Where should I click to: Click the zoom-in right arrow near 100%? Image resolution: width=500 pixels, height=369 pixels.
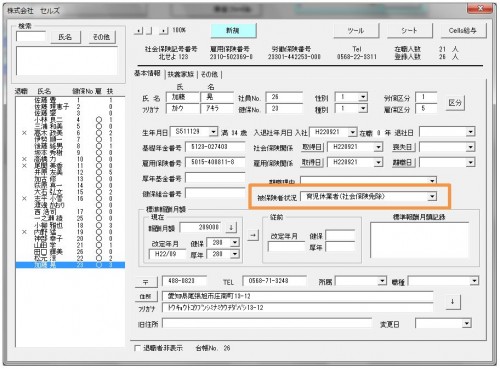tap(163, 31)
